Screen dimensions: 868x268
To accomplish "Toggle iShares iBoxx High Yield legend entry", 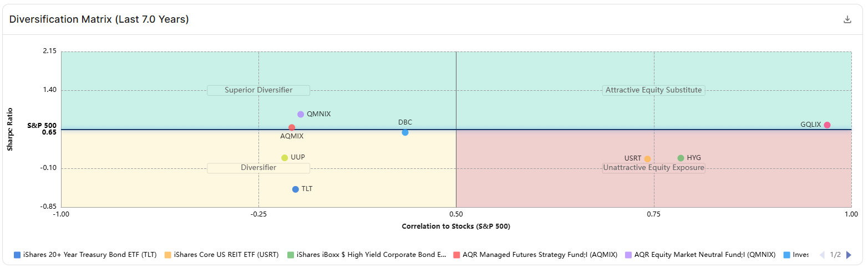I will (x=367, y=255).
